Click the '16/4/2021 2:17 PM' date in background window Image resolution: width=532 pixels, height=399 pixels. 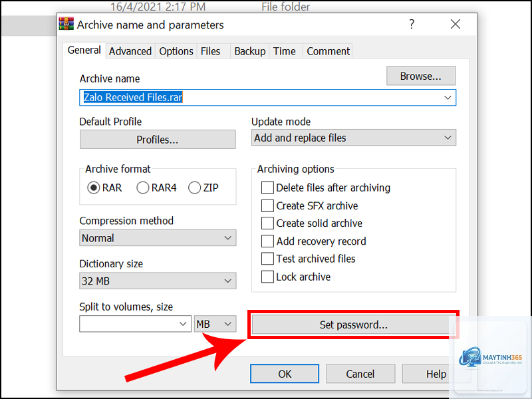[158, 7]
